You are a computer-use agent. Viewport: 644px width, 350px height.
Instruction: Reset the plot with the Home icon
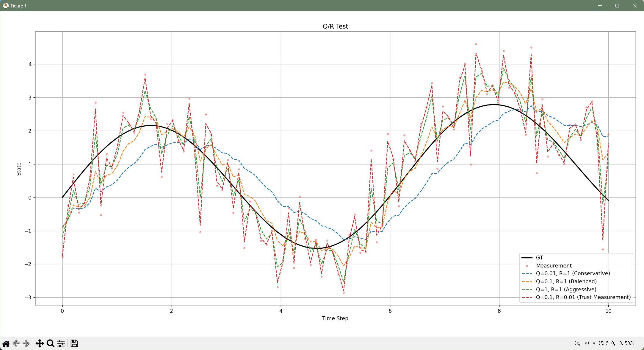click(6, 343)
